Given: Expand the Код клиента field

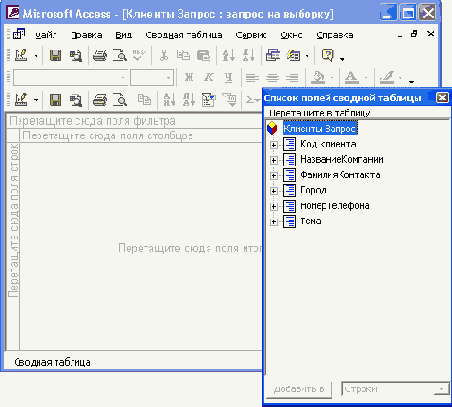Looking at the screenshot, I should 274,145.
